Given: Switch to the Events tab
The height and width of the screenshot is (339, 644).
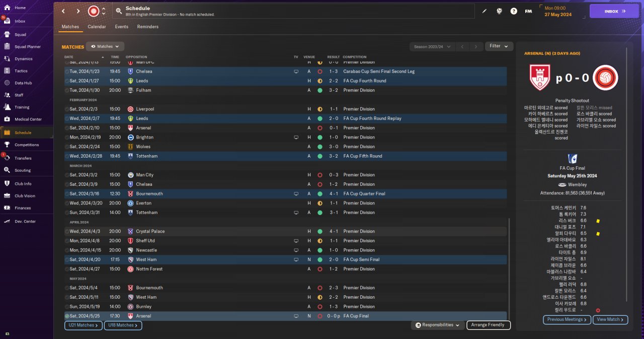Looking at the screenshot, I should tap(121, 27).
